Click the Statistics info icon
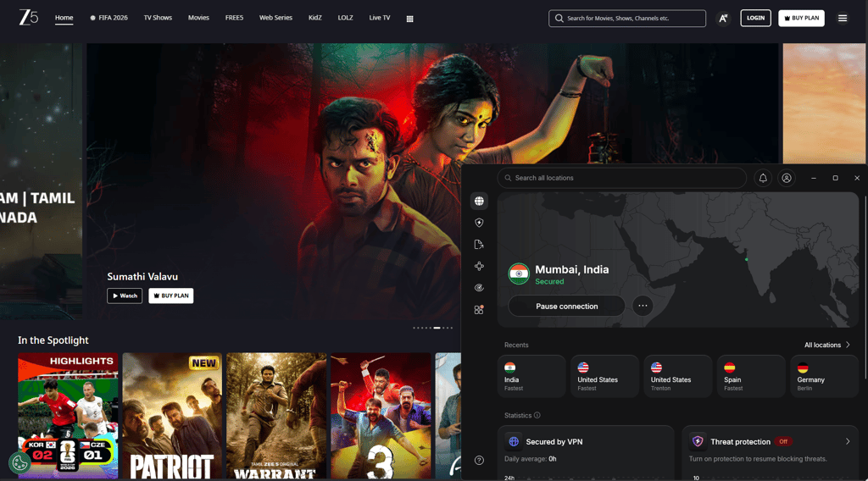The width and height of the screenshot is (868, 481). 537,415
